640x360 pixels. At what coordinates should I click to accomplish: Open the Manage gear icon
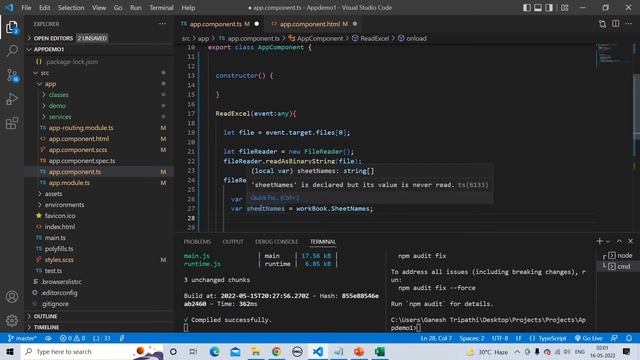[12, 320]
